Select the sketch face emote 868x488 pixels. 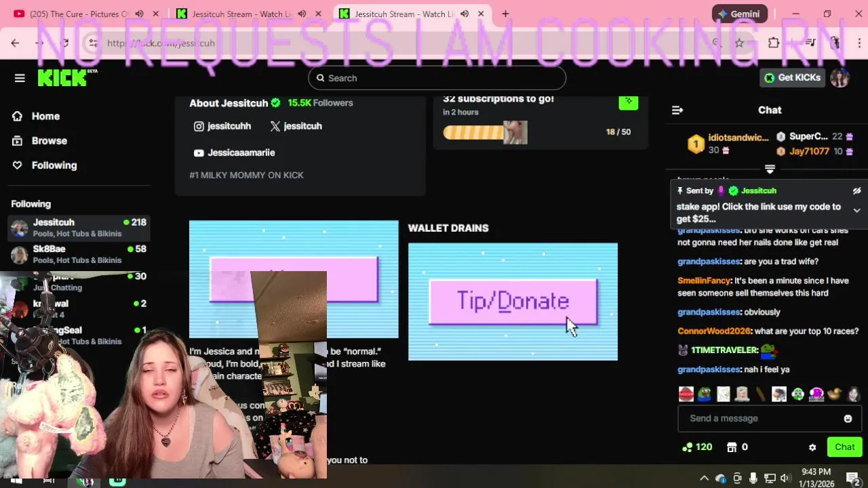[x=724, y=394]
